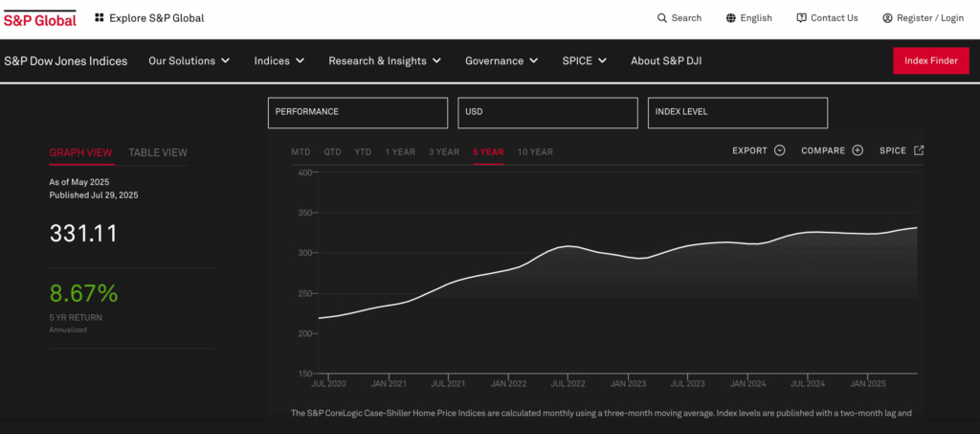Expand the Indices dropdown menu

pos(278,61)
